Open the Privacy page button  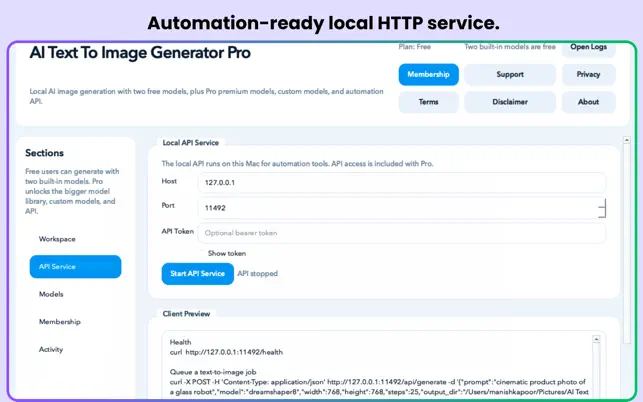[588, 75]
